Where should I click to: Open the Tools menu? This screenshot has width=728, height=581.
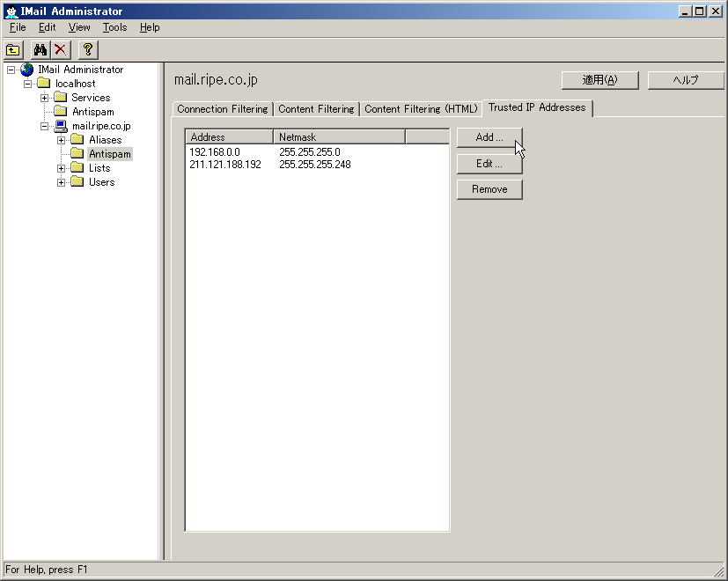[x=114, y=27]
